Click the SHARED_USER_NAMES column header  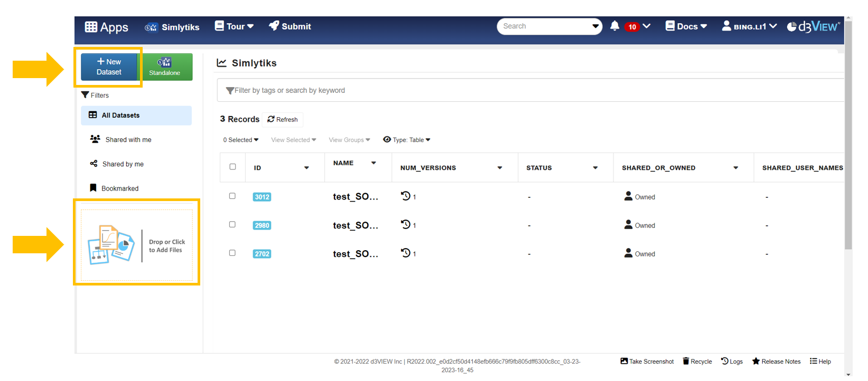click(802, 168)
